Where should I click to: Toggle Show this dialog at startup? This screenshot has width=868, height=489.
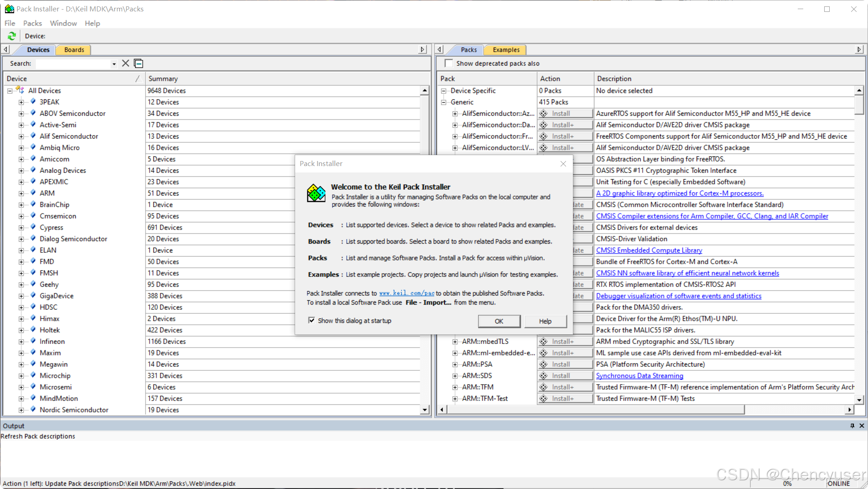click(x=312, y=320)
